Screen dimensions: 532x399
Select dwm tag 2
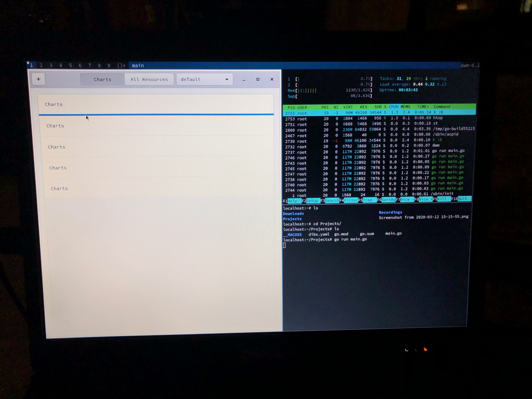[41, 65]
